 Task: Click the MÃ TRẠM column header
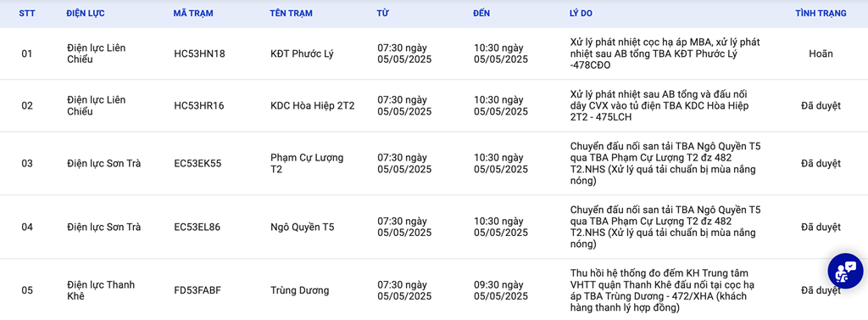192,14
